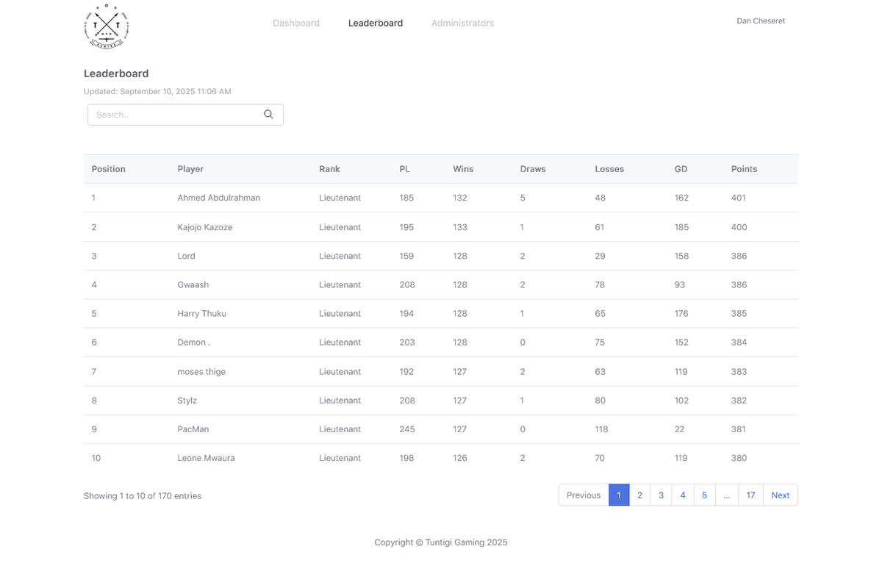Click the Next pagination button
The image size is (882, 588).
click(780, 495)
